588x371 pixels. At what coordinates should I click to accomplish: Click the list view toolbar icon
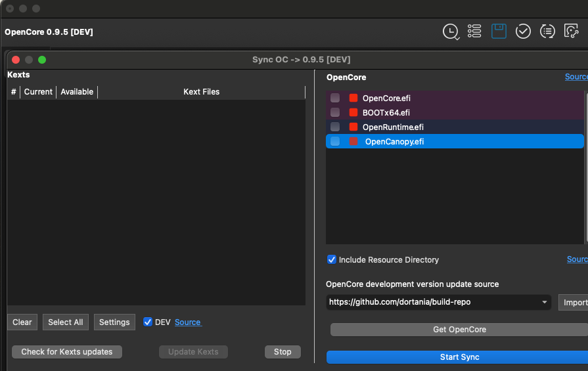click(x=474, y=32)
